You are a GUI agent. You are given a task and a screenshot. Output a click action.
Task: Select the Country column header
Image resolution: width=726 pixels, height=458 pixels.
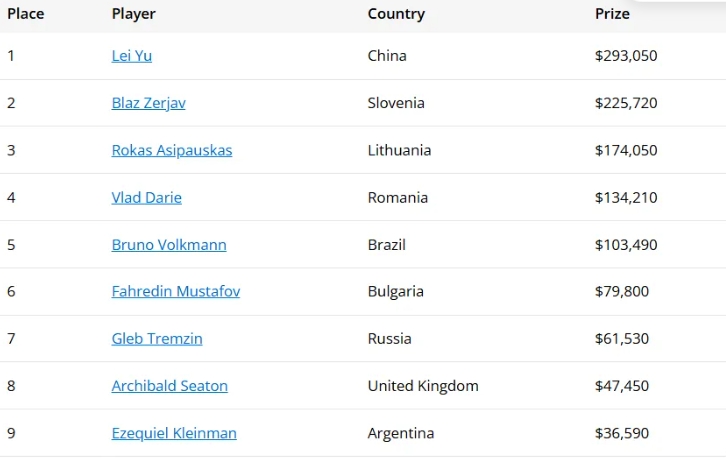[396, 14]
